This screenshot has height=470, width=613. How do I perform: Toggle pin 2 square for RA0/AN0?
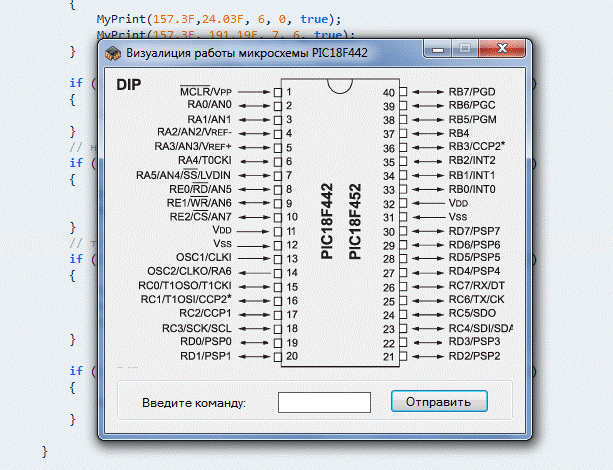click(278, 106)
